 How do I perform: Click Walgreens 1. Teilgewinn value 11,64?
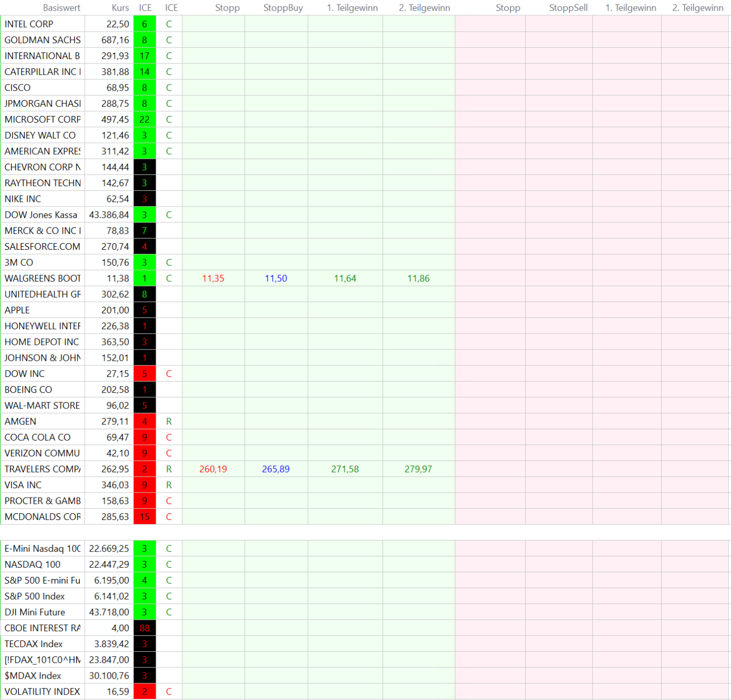[x=345, y=278]
